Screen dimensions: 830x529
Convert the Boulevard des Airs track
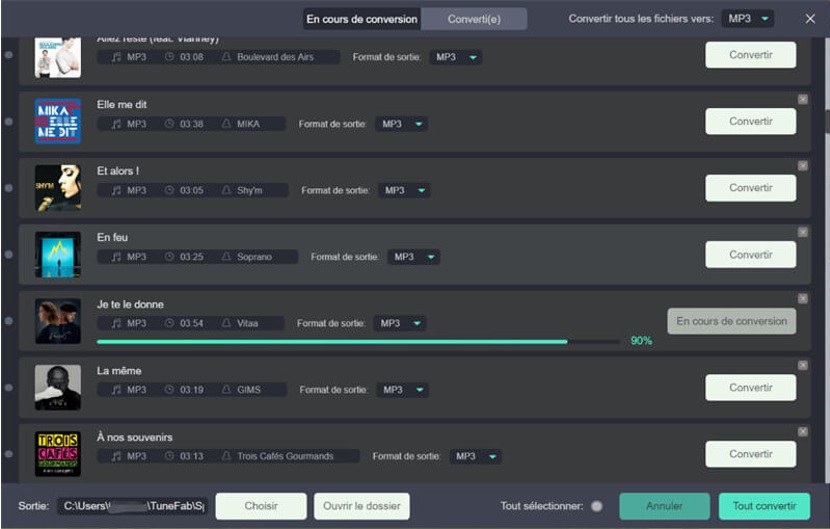[751, 55]
